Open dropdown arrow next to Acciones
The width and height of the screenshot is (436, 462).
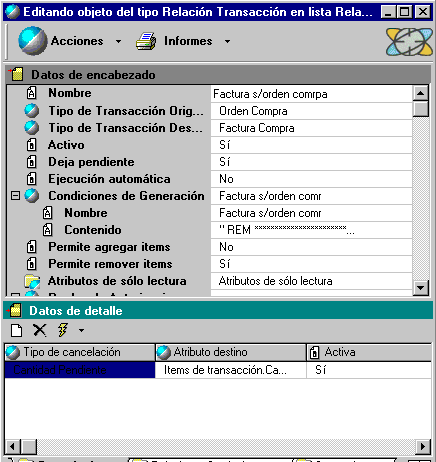pyautogui.click(x=118, y=42)
